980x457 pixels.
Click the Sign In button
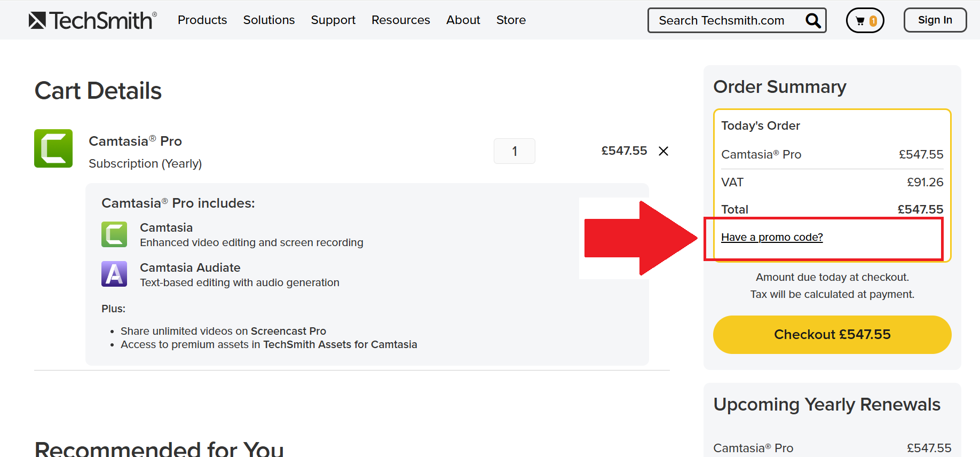(x=935, y=20)
